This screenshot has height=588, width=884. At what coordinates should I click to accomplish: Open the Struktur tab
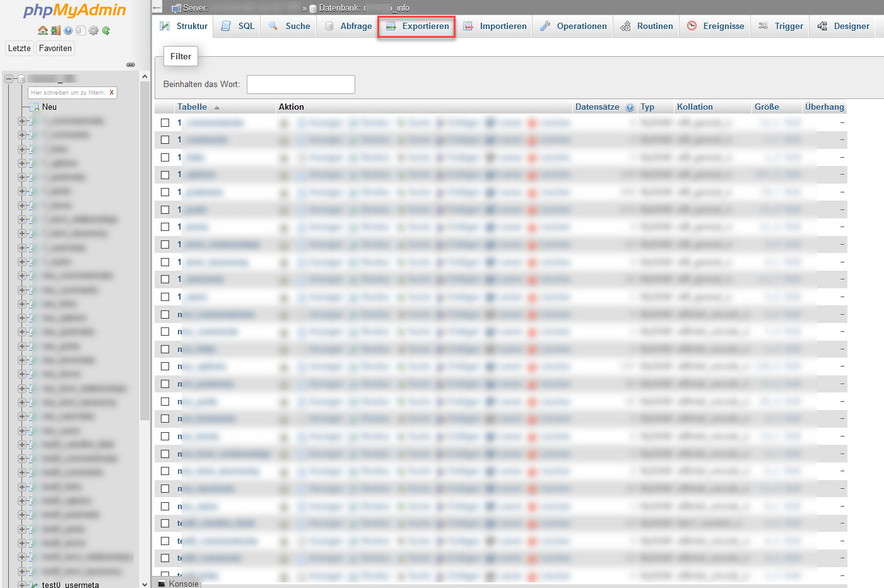(184, 26)
